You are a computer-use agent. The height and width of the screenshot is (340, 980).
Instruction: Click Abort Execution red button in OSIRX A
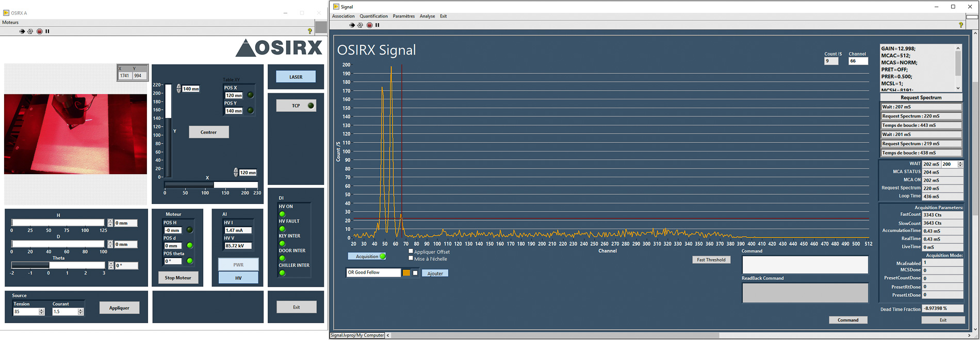tap(39, 31)
